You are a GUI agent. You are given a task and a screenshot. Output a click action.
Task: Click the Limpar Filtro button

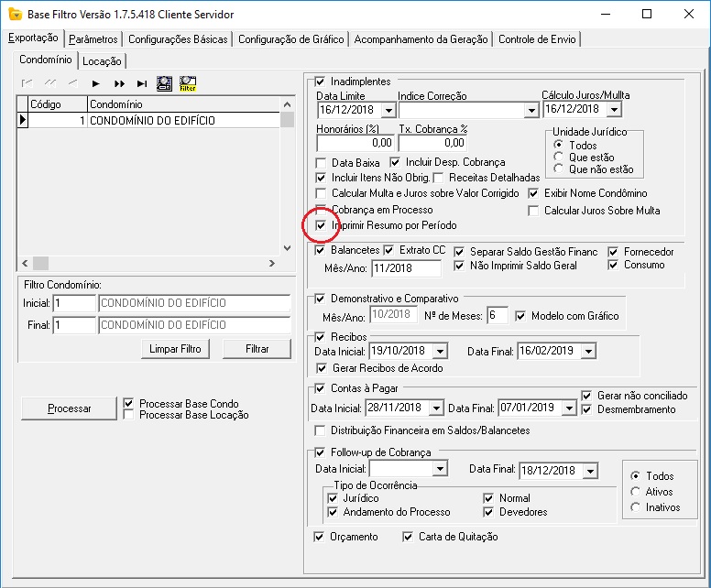point(175,349)
